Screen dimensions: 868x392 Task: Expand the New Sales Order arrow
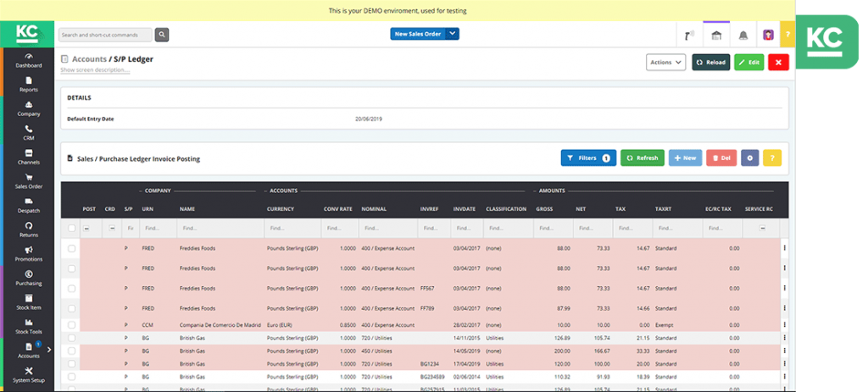point(453,34)
